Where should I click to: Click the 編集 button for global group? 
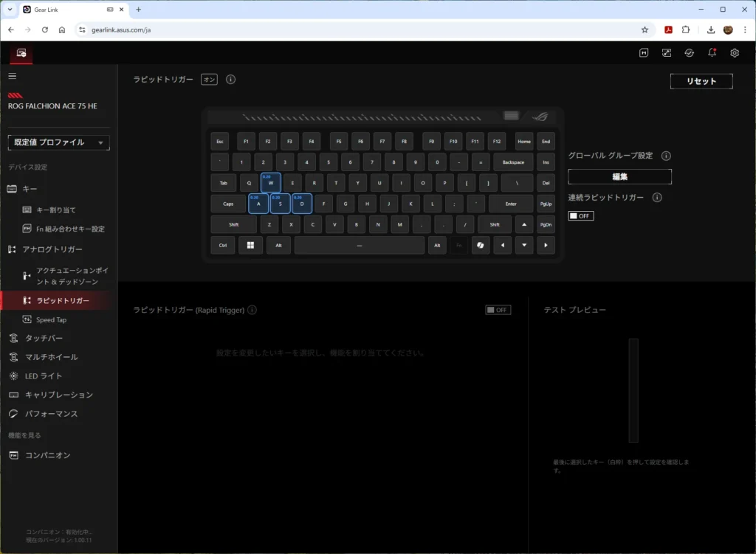pos(619,177)
